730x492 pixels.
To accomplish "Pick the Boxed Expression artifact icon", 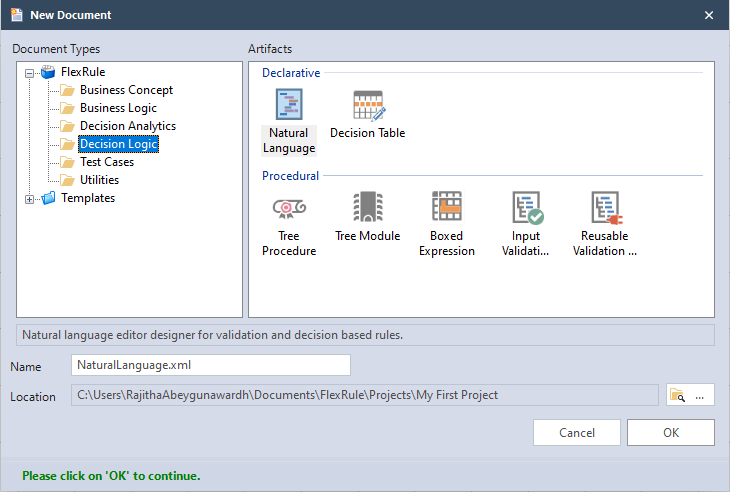I will [x=446, y=206].
